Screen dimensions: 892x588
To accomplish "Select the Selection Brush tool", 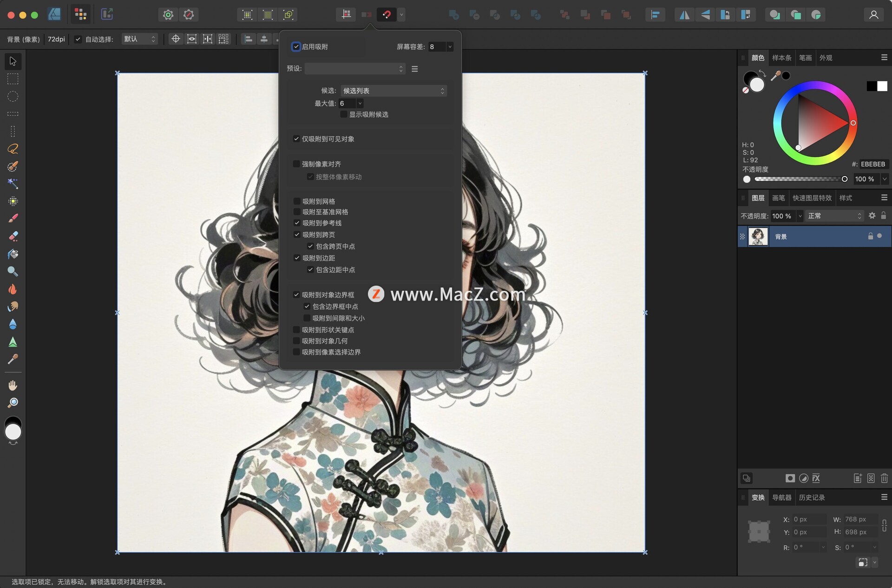I will click(x=13, y=166).
